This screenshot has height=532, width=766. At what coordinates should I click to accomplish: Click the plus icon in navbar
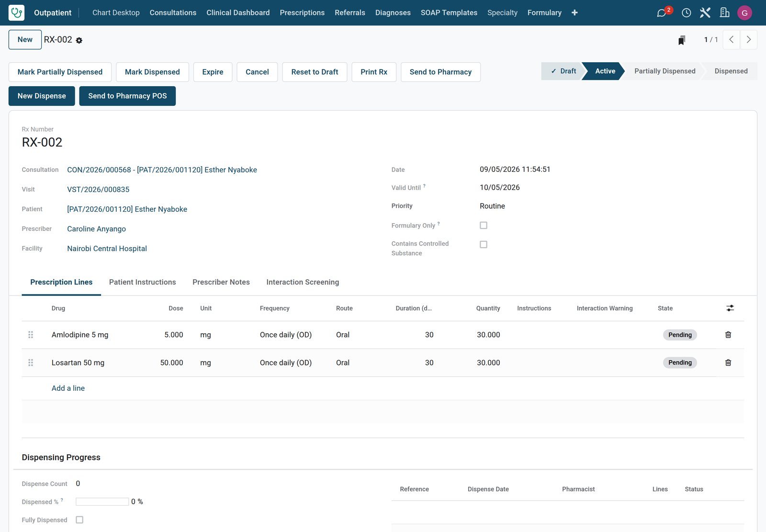tap(574, 12)
